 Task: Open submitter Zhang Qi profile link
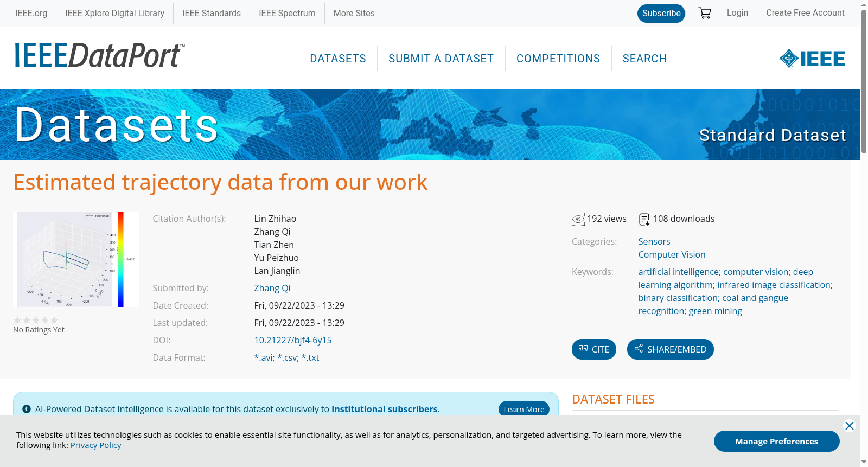coord(272,288)
